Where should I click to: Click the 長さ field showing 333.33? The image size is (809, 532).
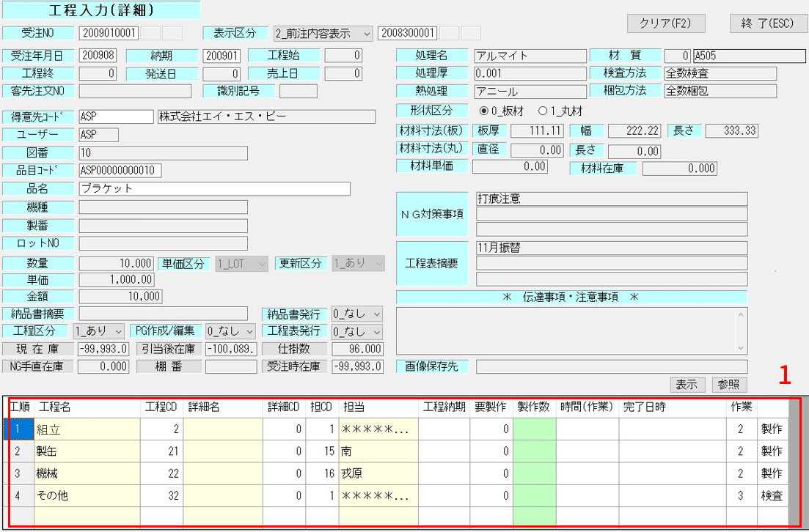click(x=731, y=130)
